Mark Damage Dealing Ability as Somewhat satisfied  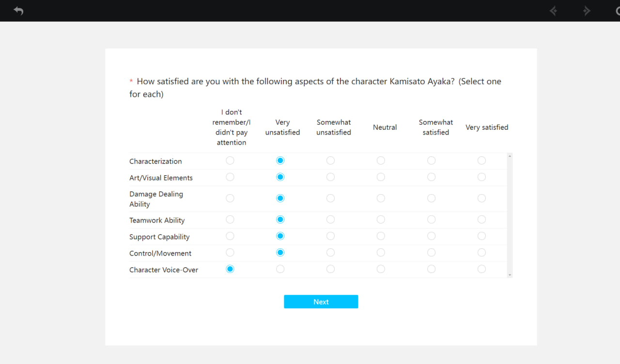click(431, 198)
